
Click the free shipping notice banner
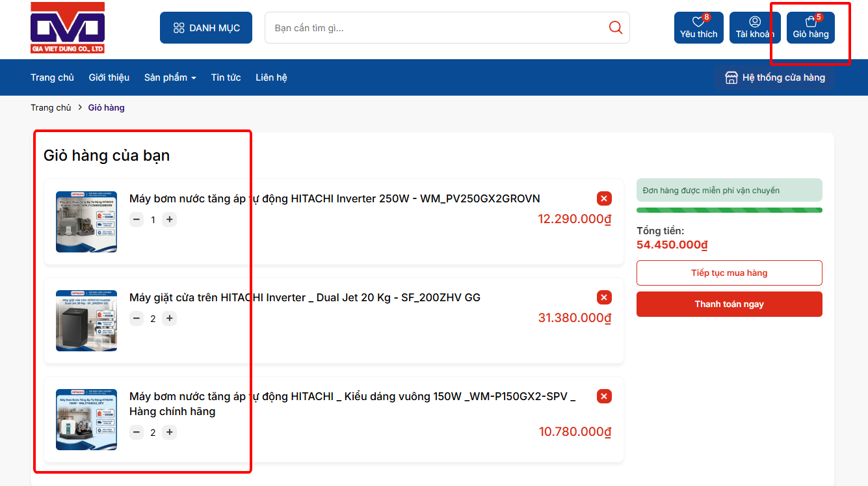click(x=730, y=190)
